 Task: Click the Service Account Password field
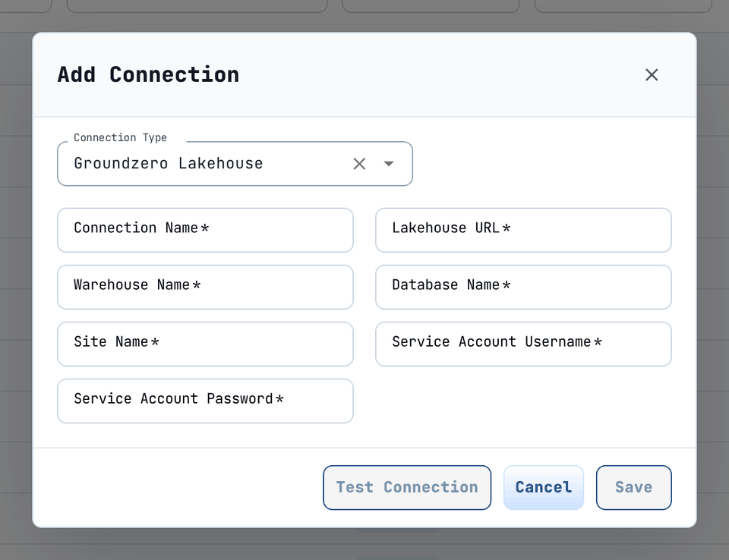click(x=205, y=401)
